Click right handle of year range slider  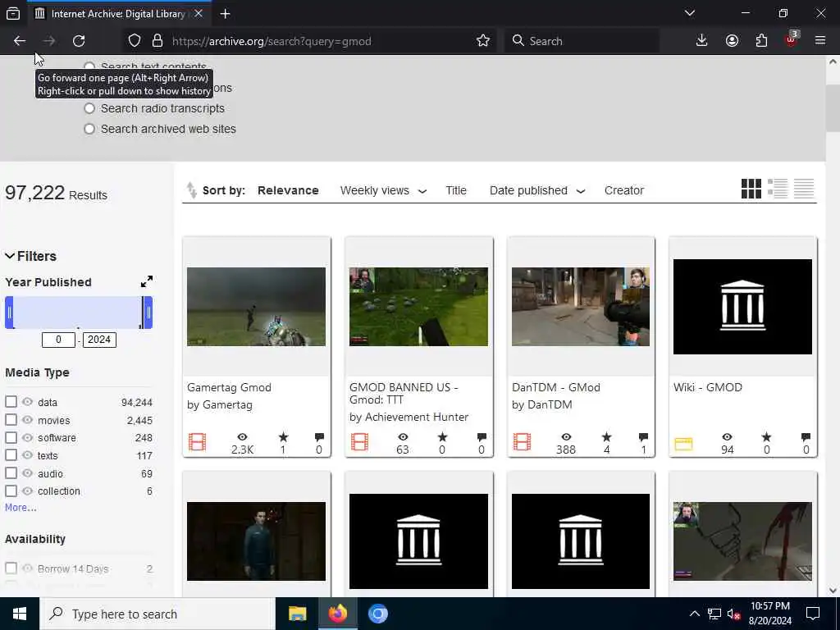point(148,313)
